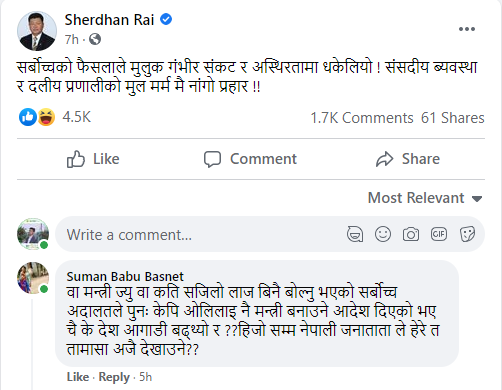Image resolution: width=502 pixels, height=390 pixels.
Task: Open Sherdhan Rai's profile name link
Action: [109, 20]
